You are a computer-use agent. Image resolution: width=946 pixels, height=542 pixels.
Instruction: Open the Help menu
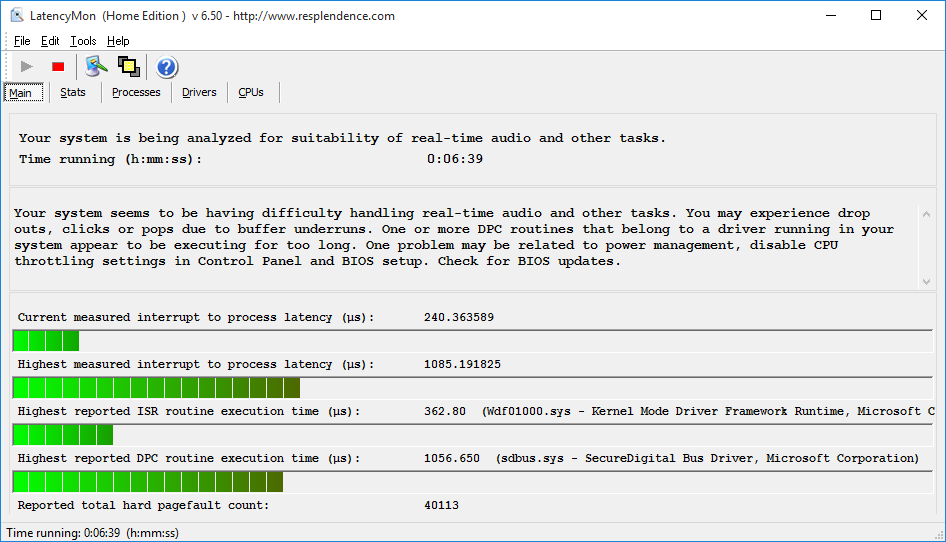point(118,40)
